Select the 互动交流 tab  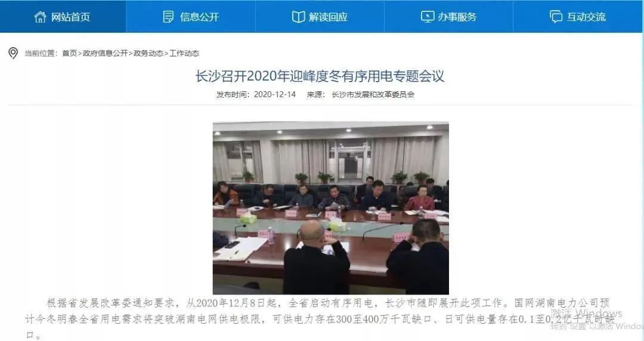coord(578,17)
